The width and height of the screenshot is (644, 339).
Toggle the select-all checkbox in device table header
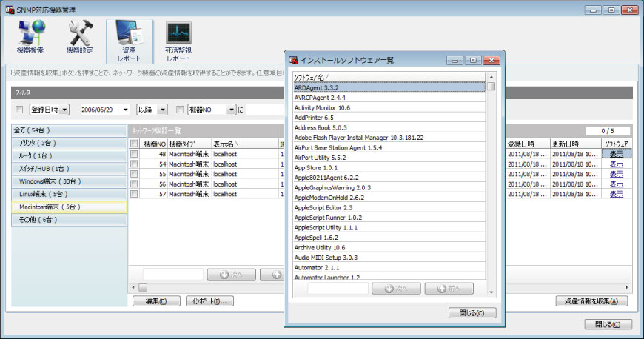134,144
